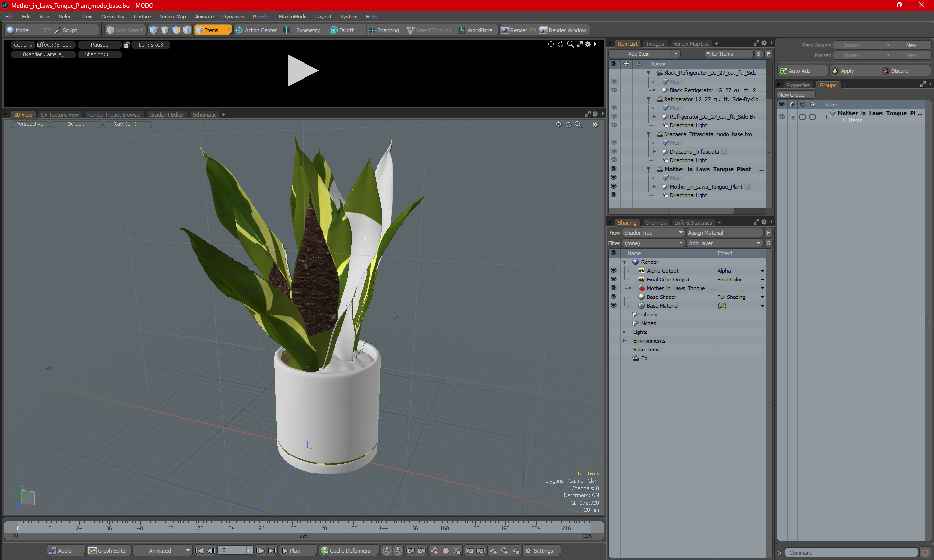Click the Cache Deformers icon
Viewport: 934px width, 560px height.
coord(324,551)
